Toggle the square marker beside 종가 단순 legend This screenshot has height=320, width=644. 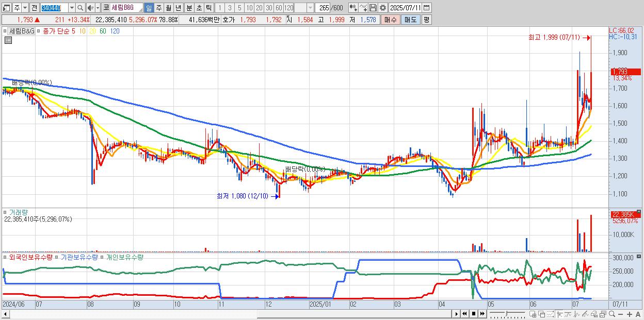coord(39,31)
